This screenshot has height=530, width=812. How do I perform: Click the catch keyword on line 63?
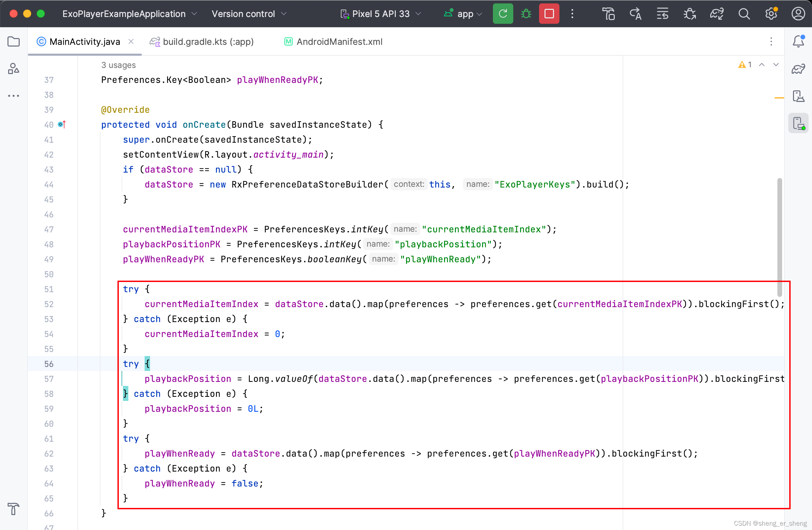tap(147, 469)
